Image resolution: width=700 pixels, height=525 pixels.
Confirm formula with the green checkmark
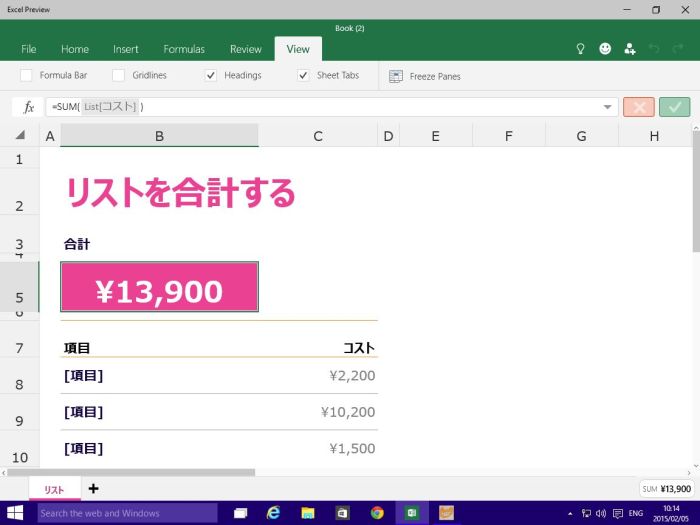click(x=674, y=107)
